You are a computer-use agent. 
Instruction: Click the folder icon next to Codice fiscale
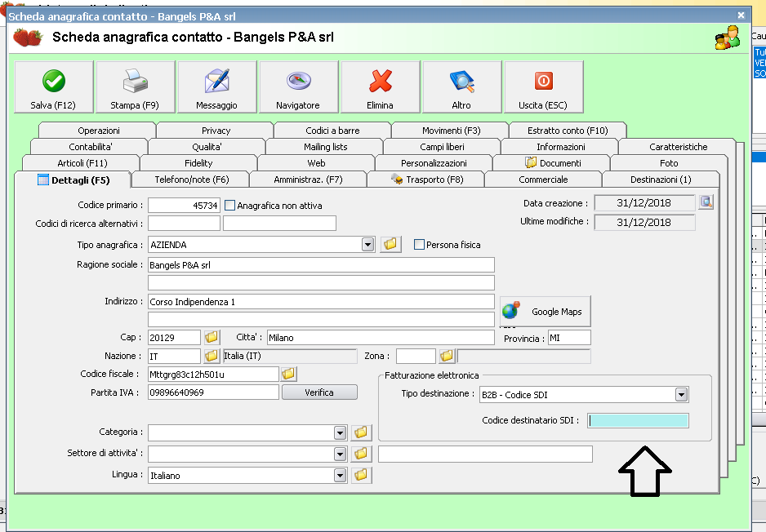288,375
